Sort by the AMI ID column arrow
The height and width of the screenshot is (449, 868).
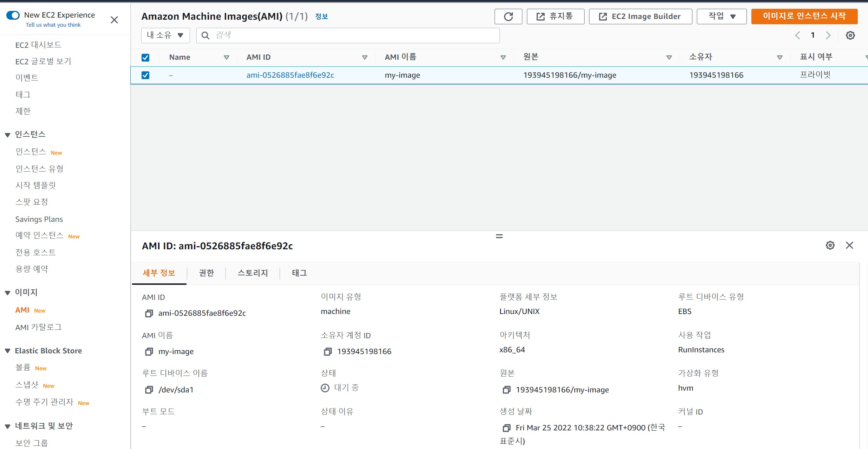tap(365, 57)
